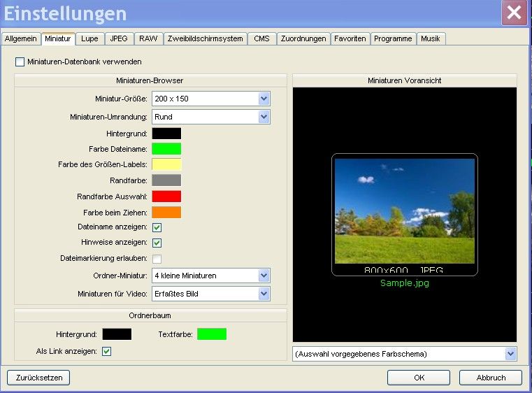This screenshot has height=393, width=532.
Task: Click the orange Farbe beim Ziehen swatch
Action: click(166, 212)
